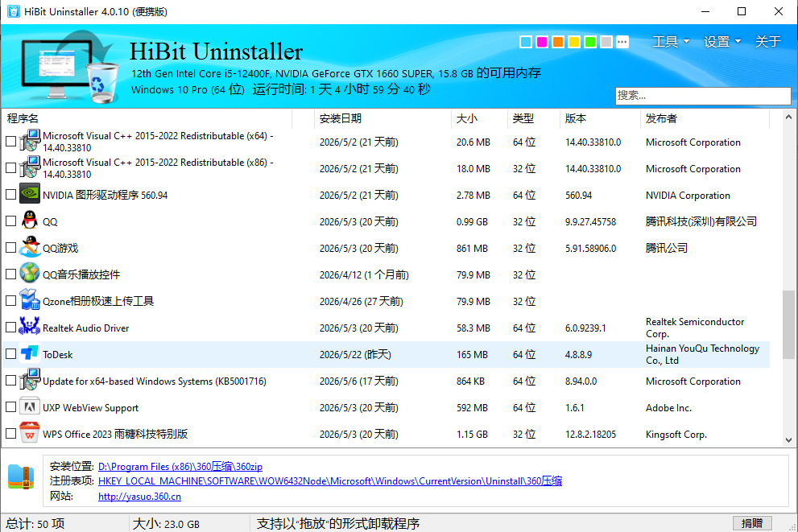Click the HiBit Uninstaller monitor and recycle bin logo
798x532 pixels.
[x=70, y=66]
